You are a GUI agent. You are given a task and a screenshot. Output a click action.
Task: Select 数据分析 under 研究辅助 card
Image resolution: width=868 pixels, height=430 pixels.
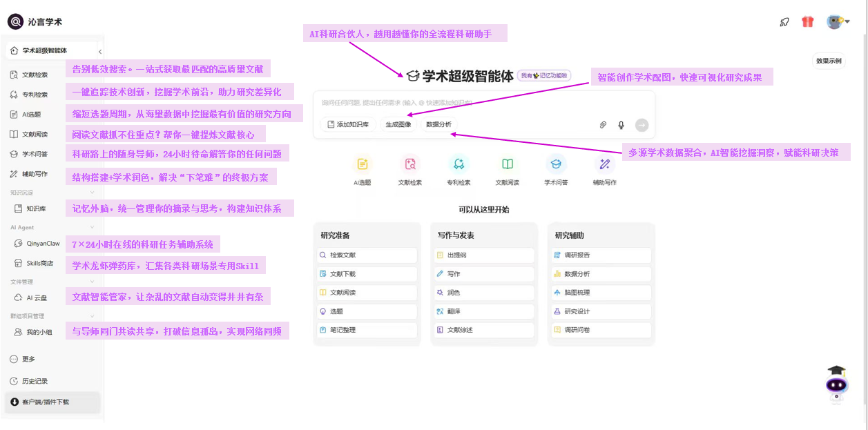(x=601, y=274)
